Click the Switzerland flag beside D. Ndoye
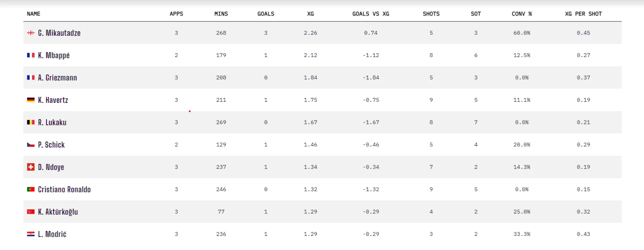The height and width of the screenshot is (250, 644). pyautogui.click(x=31, y=167)
